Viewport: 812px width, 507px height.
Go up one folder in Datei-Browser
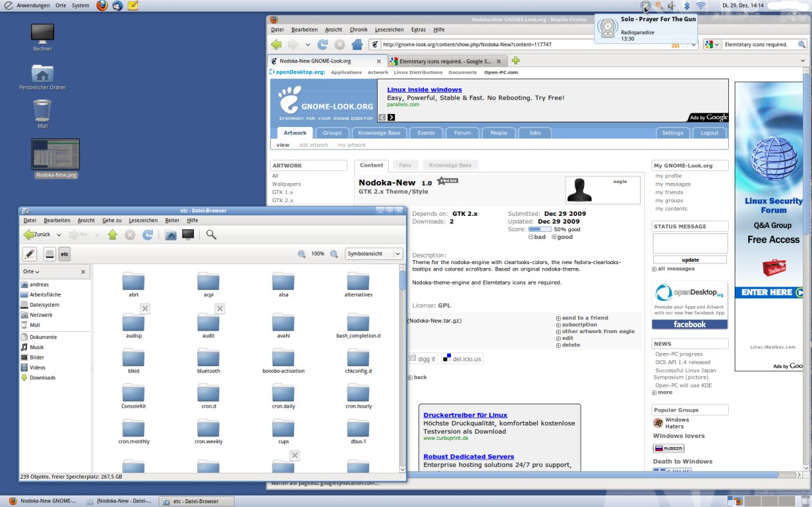click(x=113, y=234)
